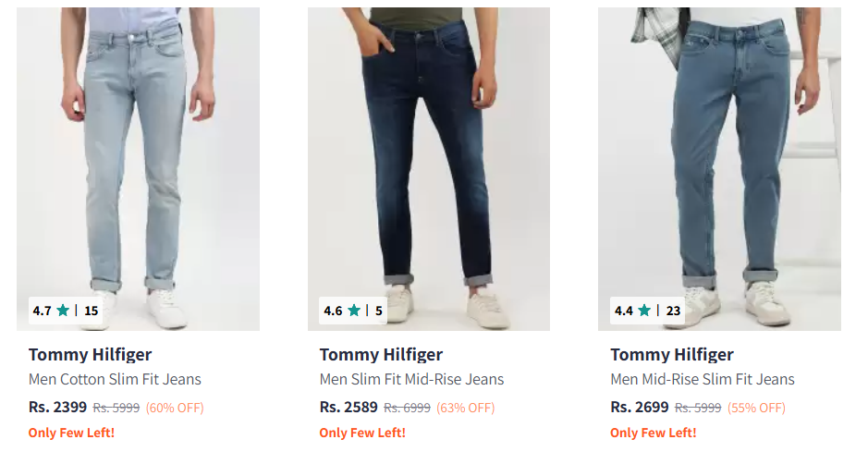Click the Tommy Hilfiger brand name of second product
Viewport: 868px width, 464px height.
[381, 355]
